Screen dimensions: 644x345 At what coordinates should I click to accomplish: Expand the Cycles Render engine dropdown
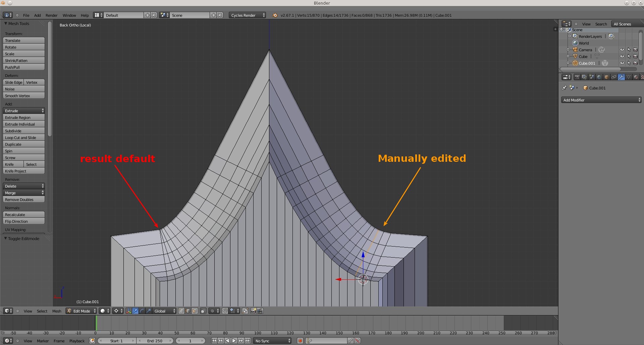click(248, 15)
